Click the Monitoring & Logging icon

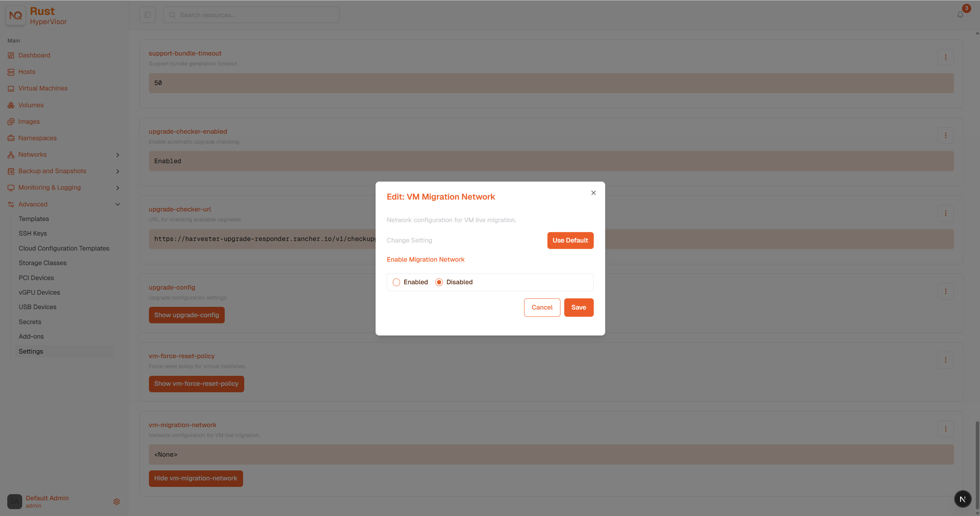pyautogui.click(x=11, y=188)
